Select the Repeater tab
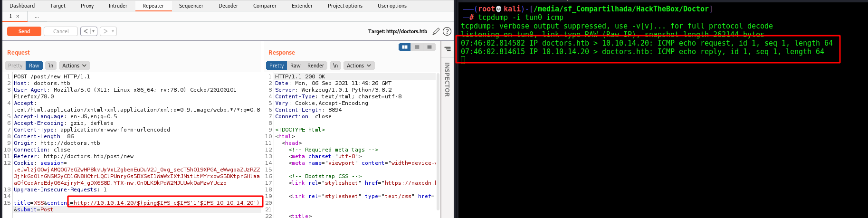This screenshot has width=868, height=218. (x=153, y=6)
